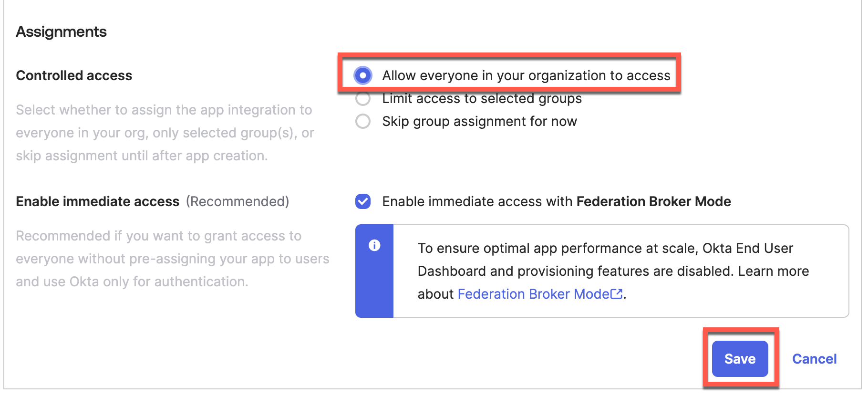Viewport: 868px width, 397px height.
Task: Click the external-link icon after Federation Broker Mode
Action: point(617,294)
